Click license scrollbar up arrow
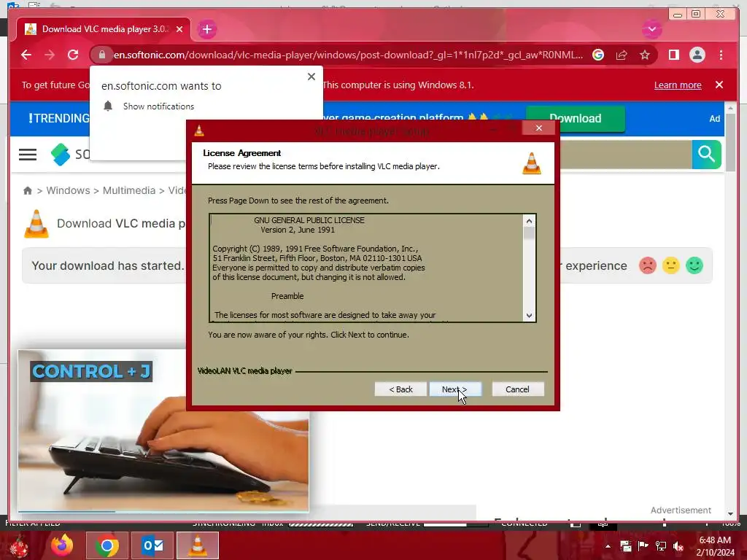This screenshot has height=560, width=747. coord(529,220)
